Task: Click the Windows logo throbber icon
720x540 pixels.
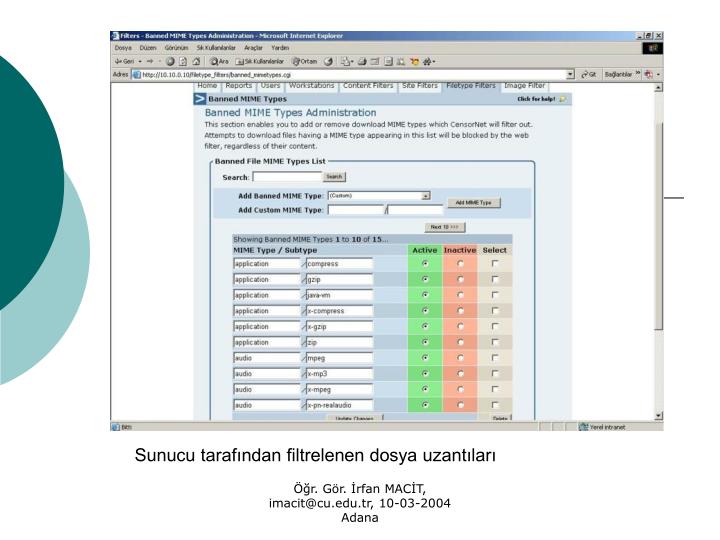Action: (652, 48)
